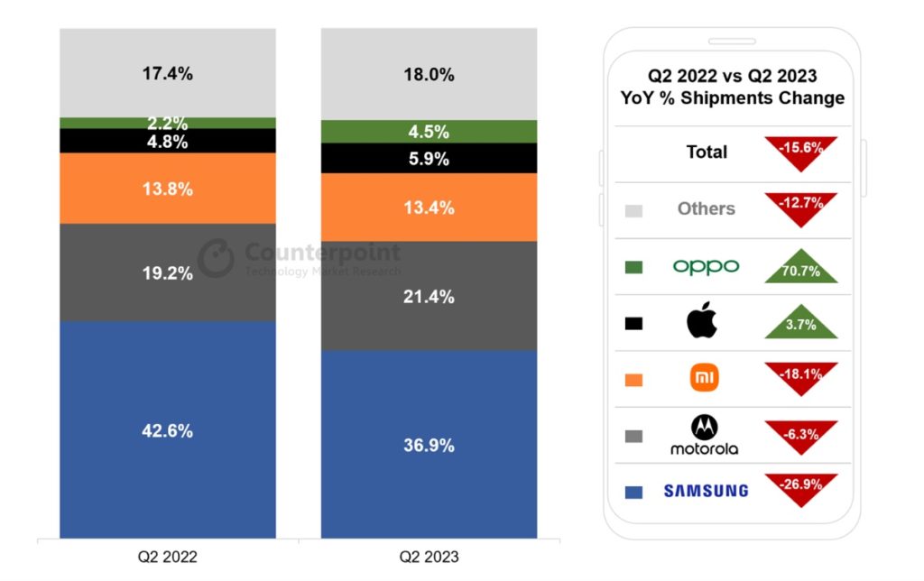The image size is (924, 581).
Task: Click the orange Xiaomi logo
Action: click(704, 378)
